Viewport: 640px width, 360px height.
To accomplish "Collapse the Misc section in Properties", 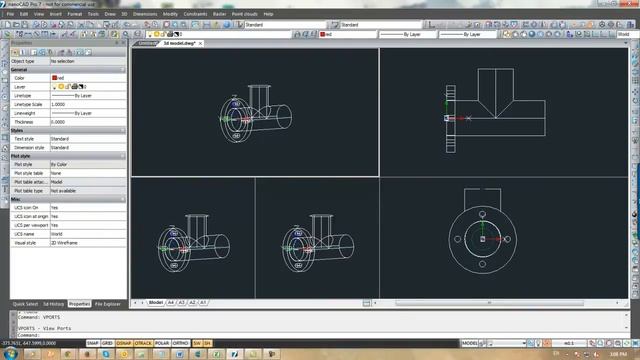I will 122,199.
